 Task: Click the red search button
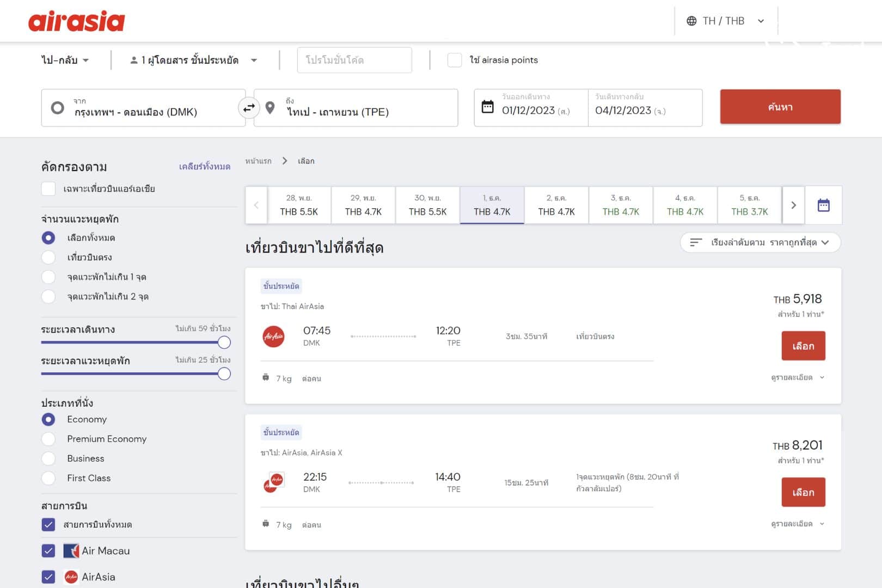(x=780, y=107)
